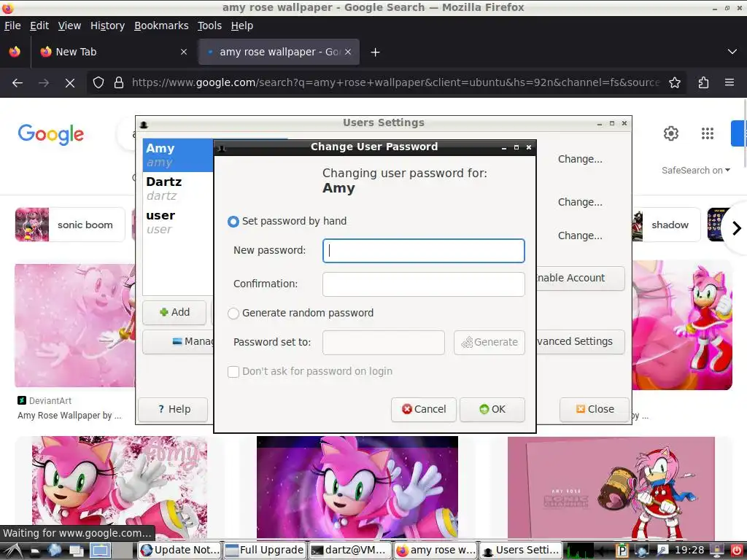Viewport: 747px width, 560px height.
Task: Toggle 'Don't ask for password on login' checkbox
Action: click(233, 371)
